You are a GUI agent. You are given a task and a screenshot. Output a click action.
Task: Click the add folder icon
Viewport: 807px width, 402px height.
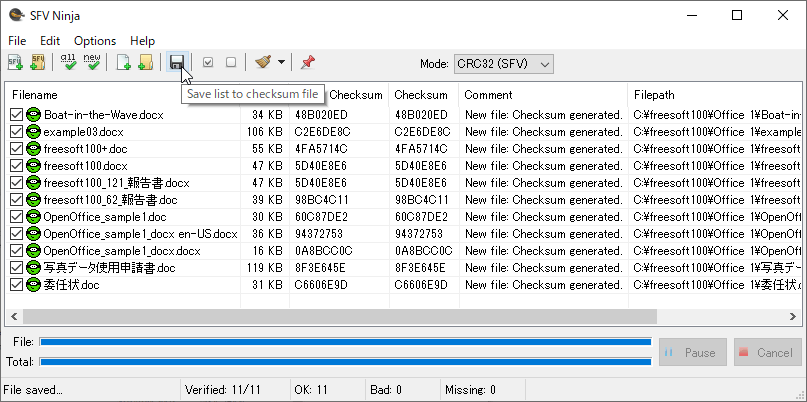click(x=146, y=63)
